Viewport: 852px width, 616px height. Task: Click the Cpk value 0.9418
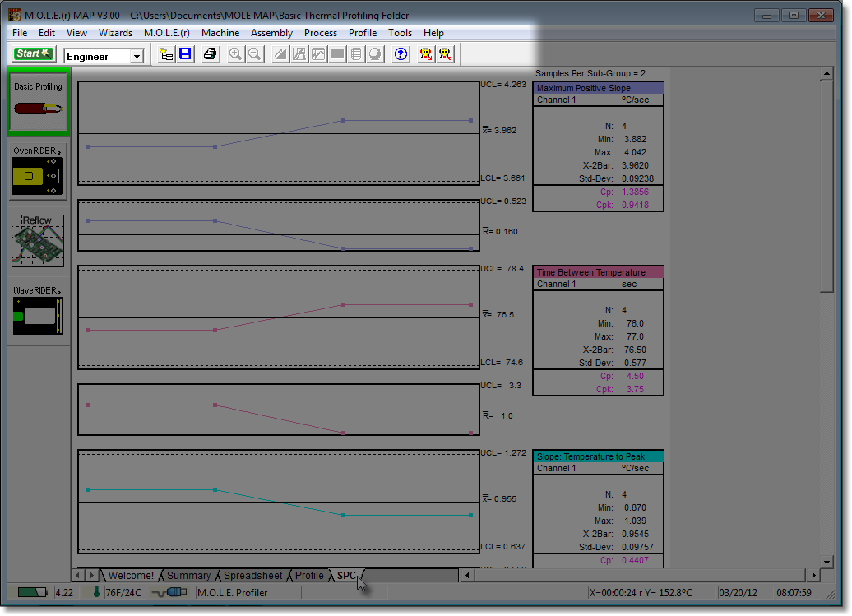pos(635,205)
